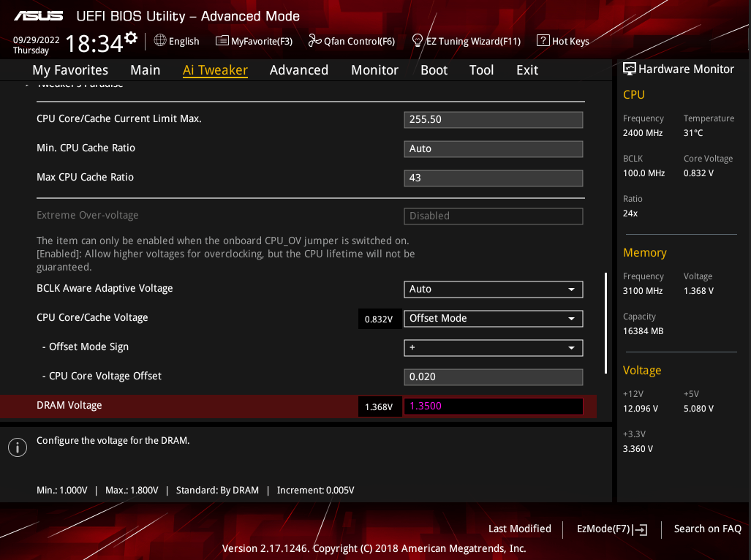This screenshot has width=751, height=560.
Task: Click the settings list scrollbar
Action: 606,323
